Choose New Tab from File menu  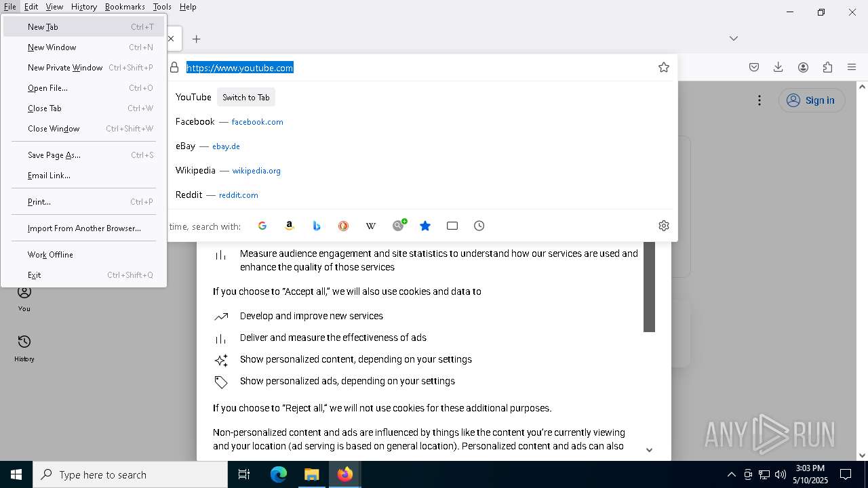[83, 27]
